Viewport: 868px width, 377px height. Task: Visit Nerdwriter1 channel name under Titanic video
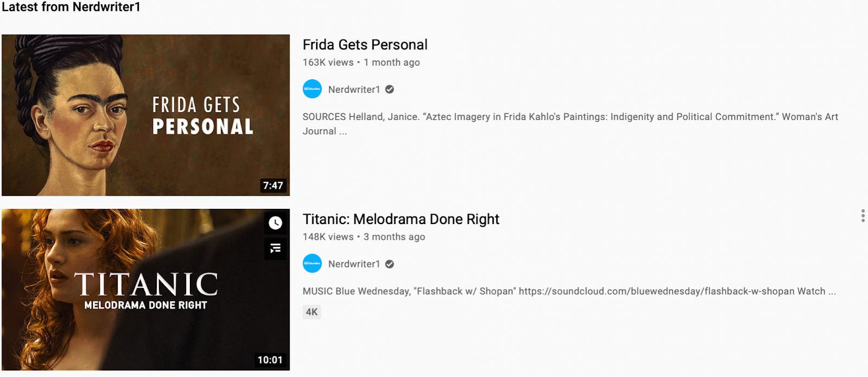354,264
